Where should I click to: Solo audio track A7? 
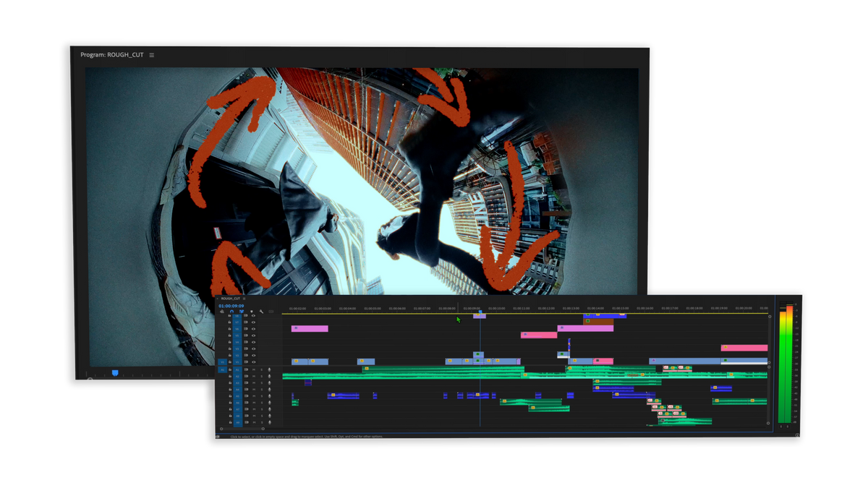(x=262, y=409)
